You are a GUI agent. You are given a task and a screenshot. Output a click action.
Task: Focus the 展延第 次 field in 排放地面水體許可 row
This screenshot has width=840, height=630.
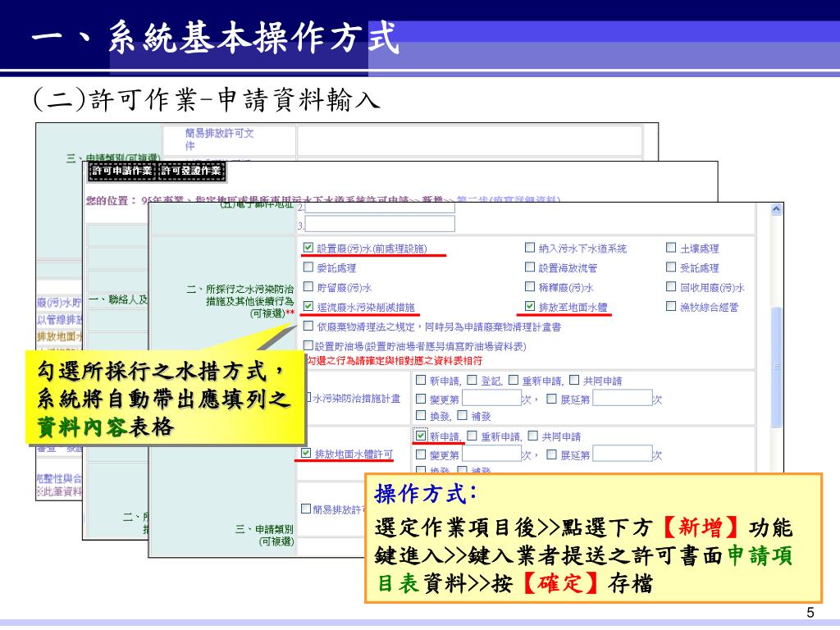tap(623, 454)
